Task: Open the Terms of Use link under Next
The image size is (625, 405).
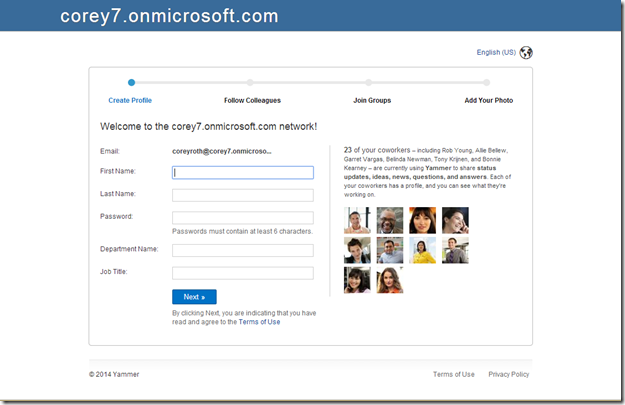Action: click(x=259, y=322)
